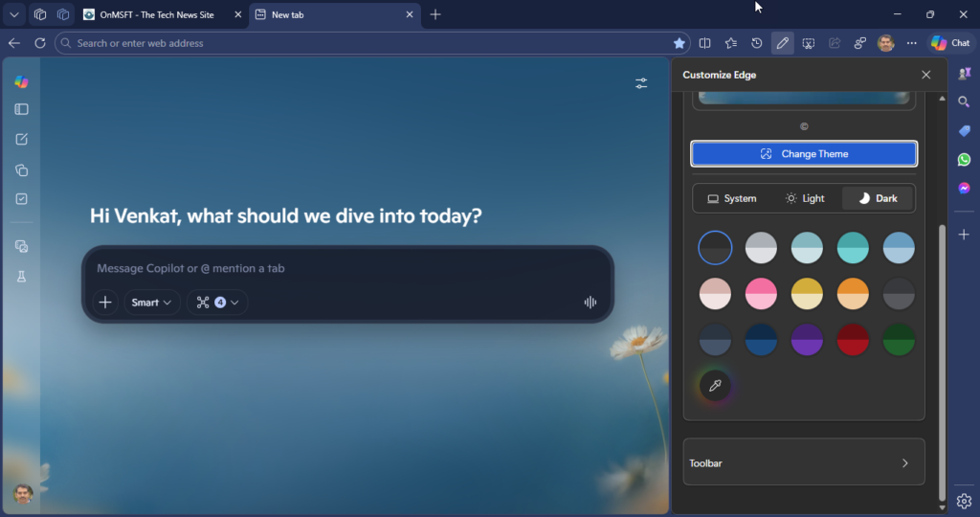This screenshot has width=980, height=517.
Task: Click the custom color eyedropper picker
Action: (x=715, y=386)
